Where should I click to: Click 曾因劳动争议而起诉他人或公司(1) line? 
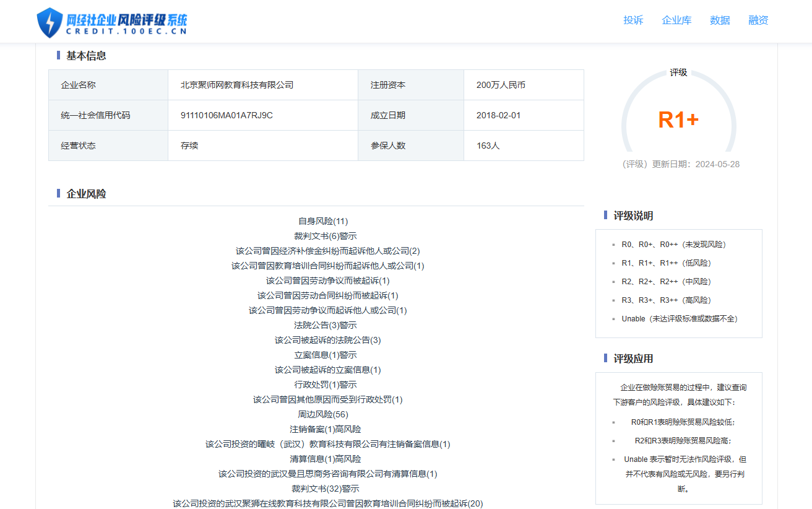click(328, 310)
